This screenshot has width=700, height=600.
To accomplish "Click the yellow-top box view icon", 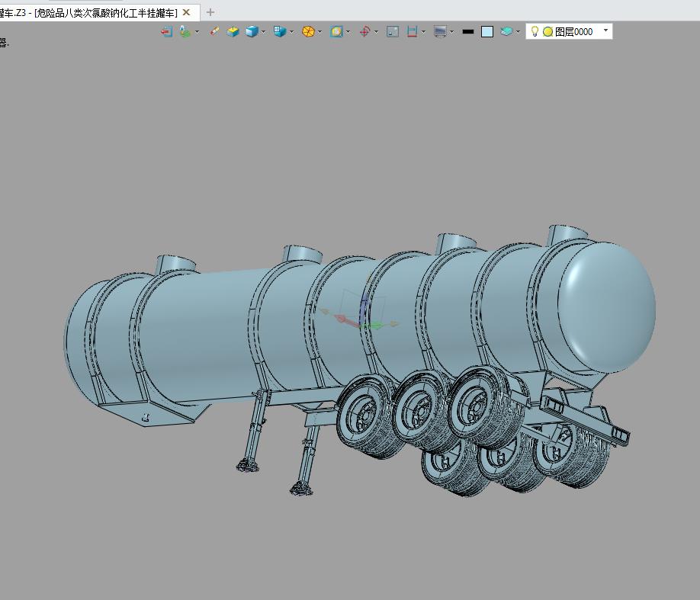I will point(233,32).
